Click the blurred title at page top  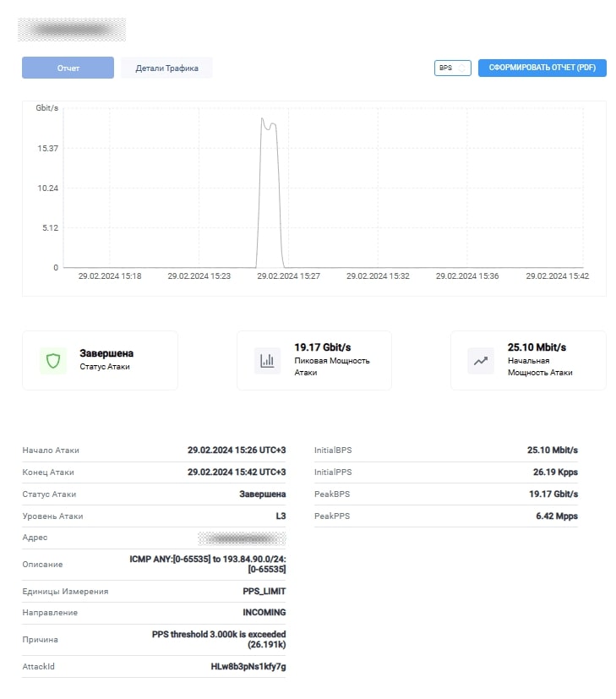tap(72, 30)
